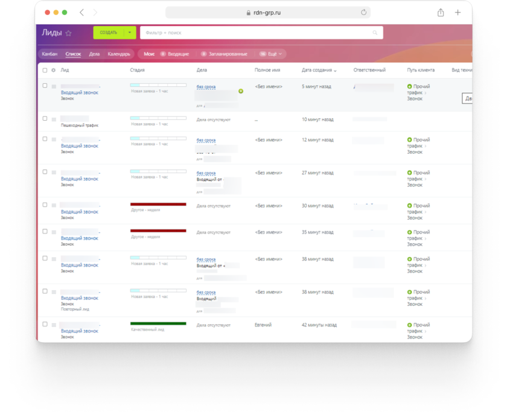The image size is (507, 420).
Task: Click the green plus icon to add a deal
Action: [241, 91]
